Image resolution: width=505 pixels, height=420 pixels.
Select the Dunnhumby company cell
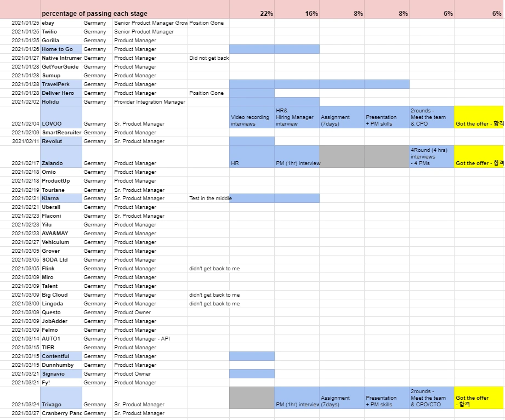[61, 365]
